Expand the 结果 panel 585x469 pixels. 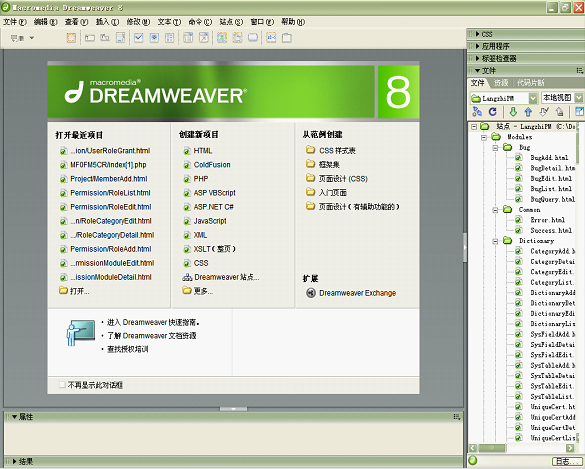tap(15, 462)
